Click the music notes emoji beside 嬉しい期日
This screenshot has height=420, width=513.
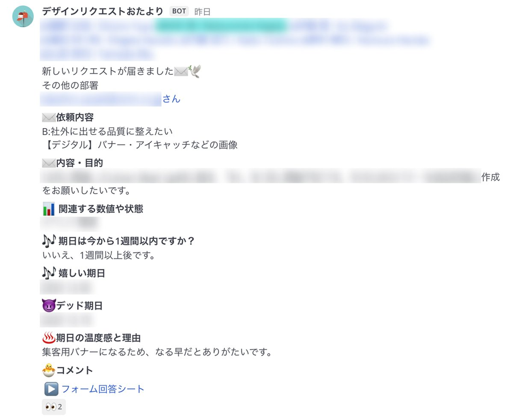pyautogui.click(x=49, y=273)
